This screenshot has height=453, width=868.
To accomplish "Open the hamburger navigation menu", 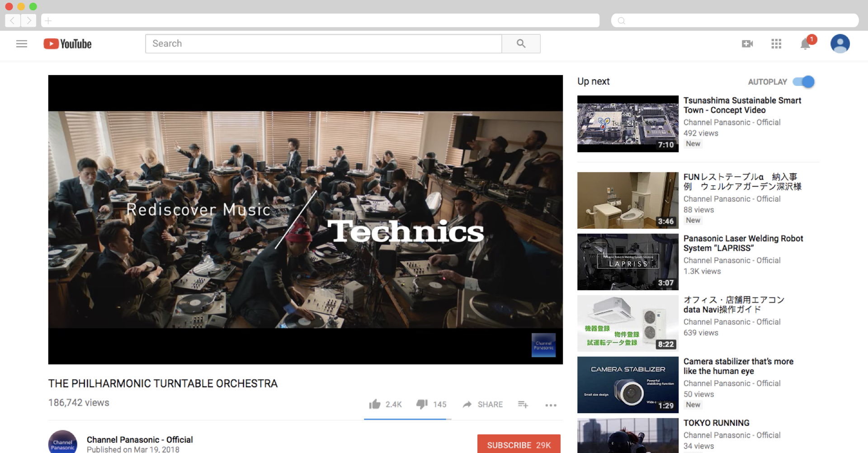I will (21, 43).
